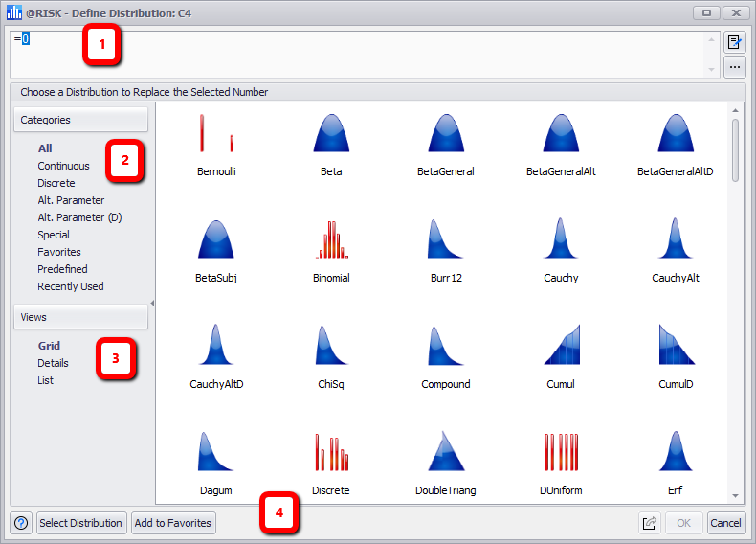Click the DoubleTriang distribution icon
The image size is (756, 544).
(446, 451)
